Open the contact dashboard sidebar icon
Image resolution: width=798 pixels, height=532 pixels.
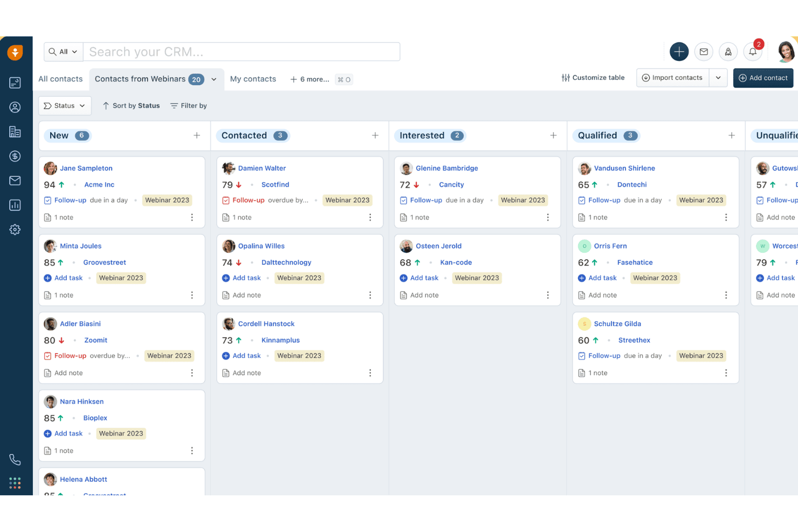pyautogui.click(x=15, y=82)
